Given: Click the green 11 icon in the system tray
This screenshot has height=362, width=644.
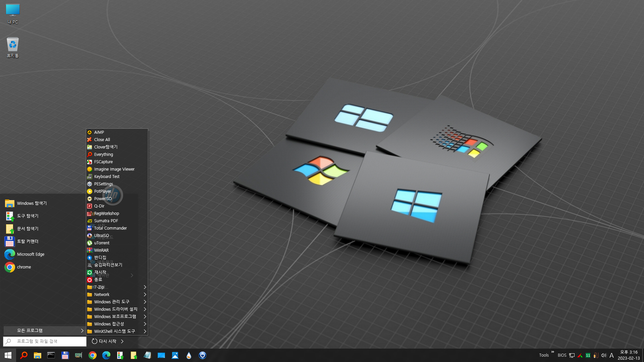Looking at the screenshot, I should point(588,355).
